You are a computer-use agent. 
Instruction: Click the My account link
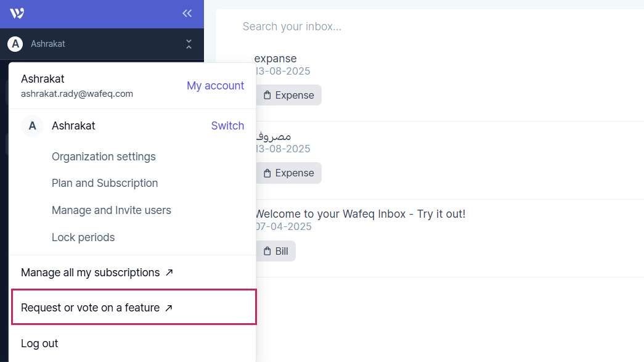215,86
